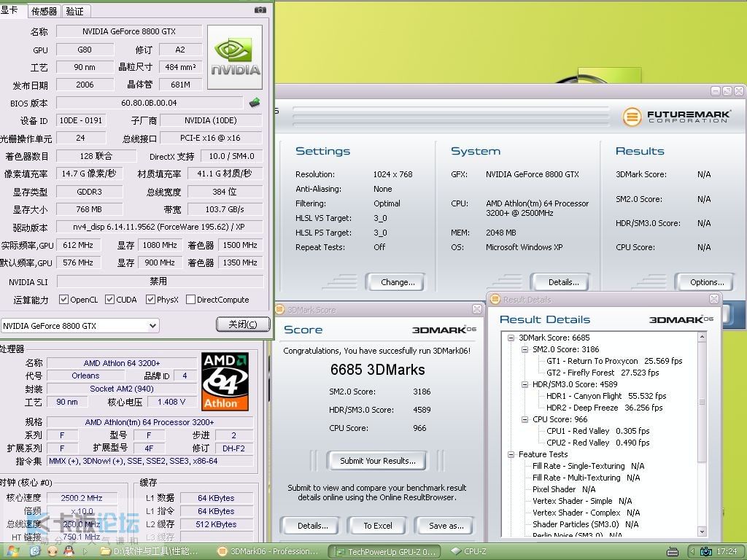Screen dimensions: 747x560
Task: Click the driver version field in GPU-Z
Action: pos(159,227)
